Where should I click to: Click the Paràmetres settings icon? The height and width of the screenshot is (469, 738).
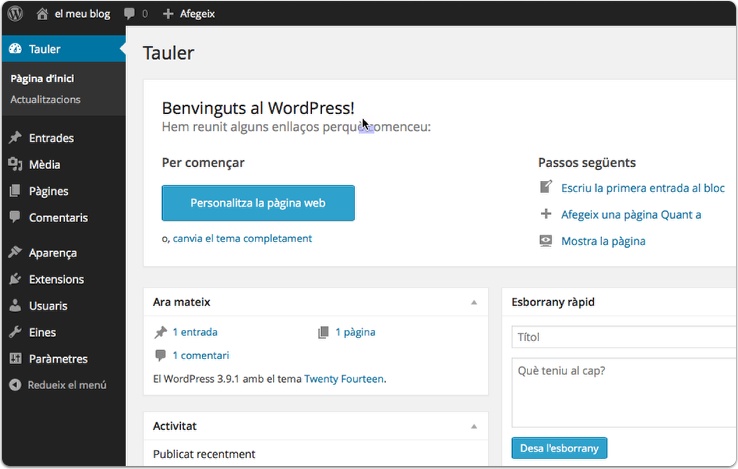15,358
